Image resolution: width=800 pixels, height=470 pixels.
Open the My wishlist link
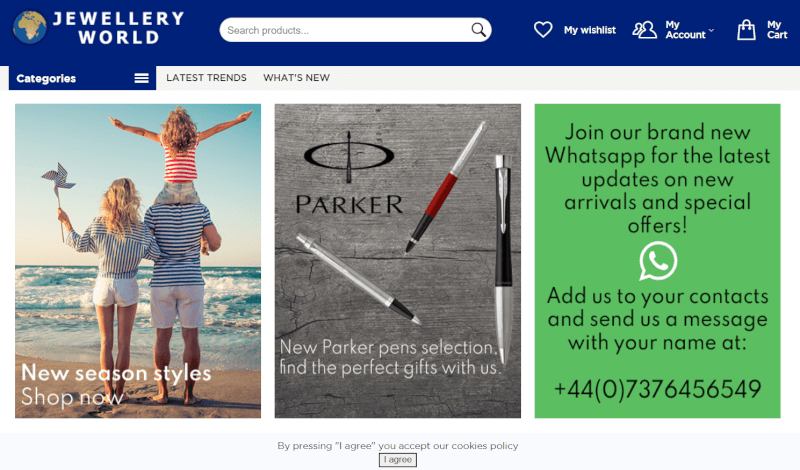click(x=590, y=30)
